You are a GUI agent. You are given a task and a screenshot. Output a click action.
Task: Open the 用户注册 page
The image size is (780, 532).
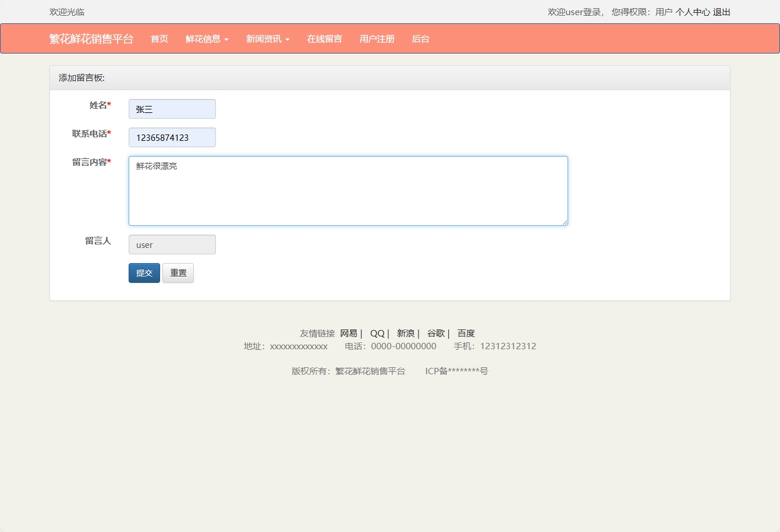(377, 39)
